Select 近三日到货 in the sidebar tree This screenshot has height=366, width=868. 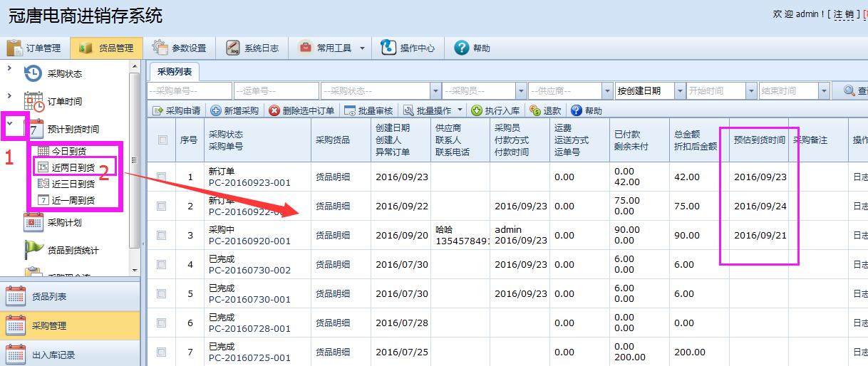click(x=66, y=184)
